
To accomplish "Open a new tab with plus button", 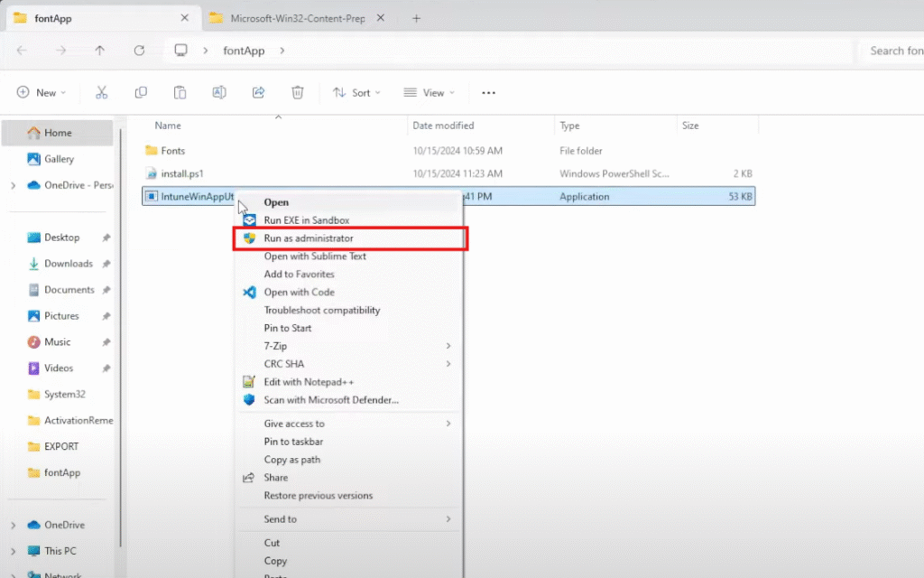I will [x=416, y=18].
